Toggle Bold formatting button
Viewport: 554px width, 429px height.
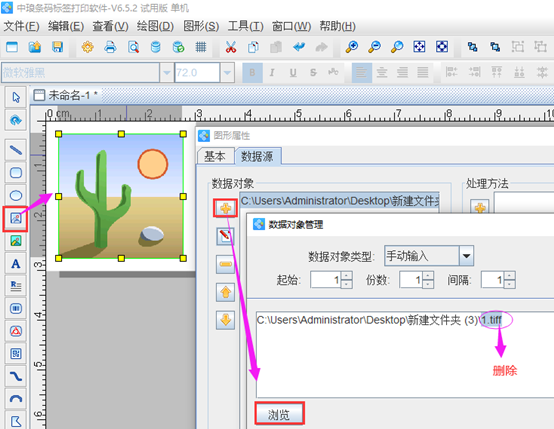[x=252, y=73]
